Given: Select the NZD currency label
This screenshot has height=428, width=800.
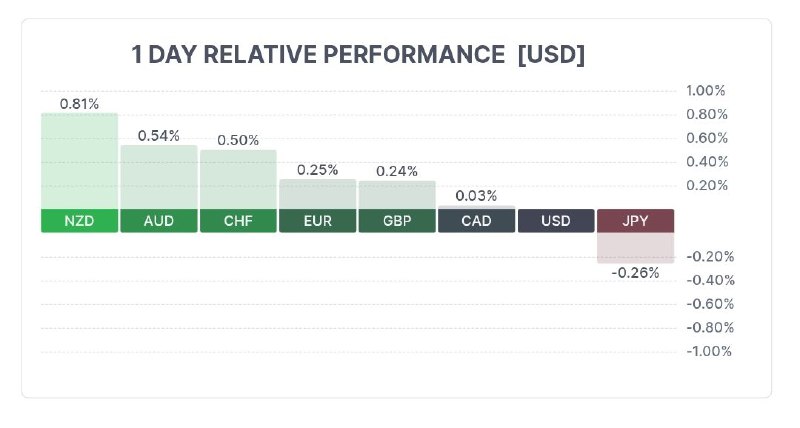Looking at the screenshot, I should [80, 221].
